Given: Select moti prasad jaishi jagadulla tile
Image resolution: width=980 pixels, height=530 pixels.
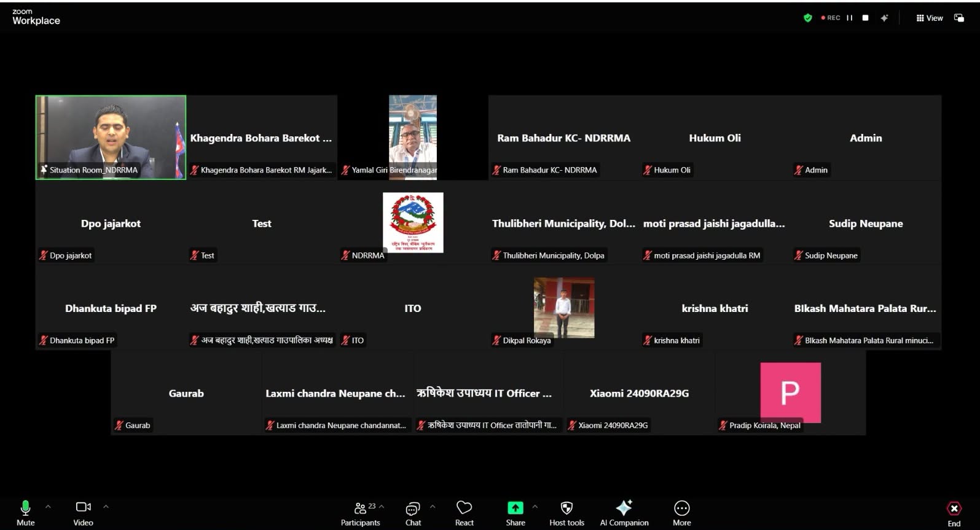Looking at the screenshot, I should [x=715, y=223].
